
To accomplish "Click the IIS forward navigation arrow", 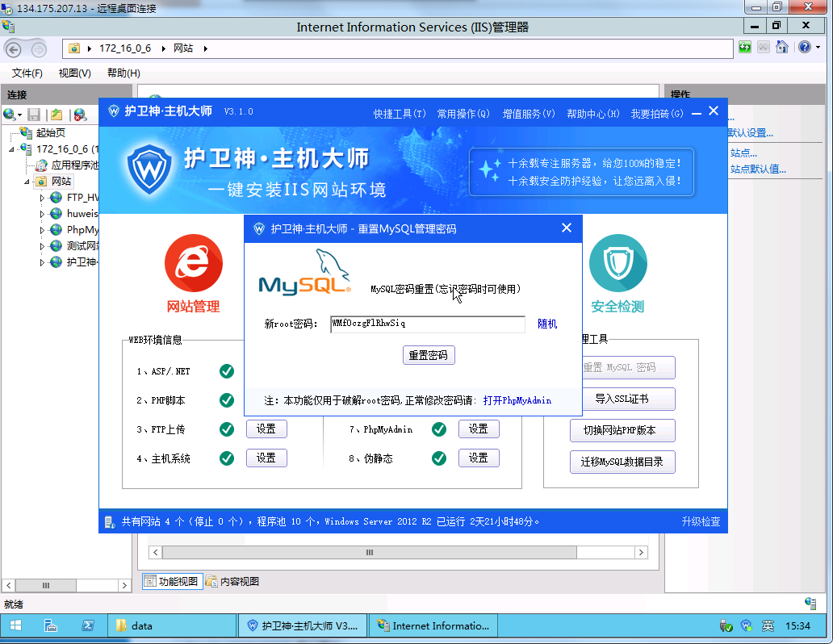I will (38, 50).
